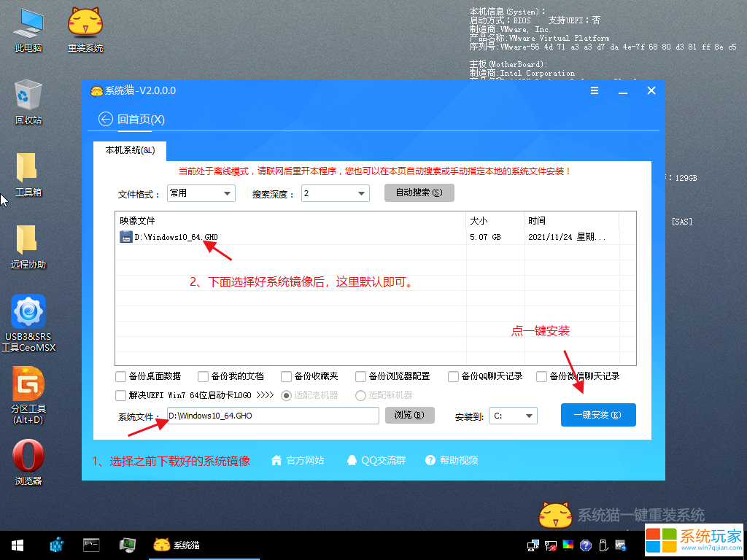Click the USB device tray icon
Image resolution: width=747 pixels, height=560 pixels.
[x=603, y=545]
